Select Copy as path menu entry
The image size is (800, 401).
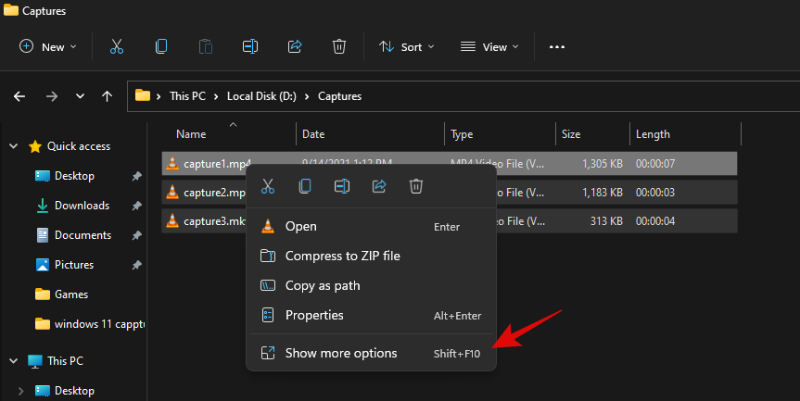(x=322, y=286)
